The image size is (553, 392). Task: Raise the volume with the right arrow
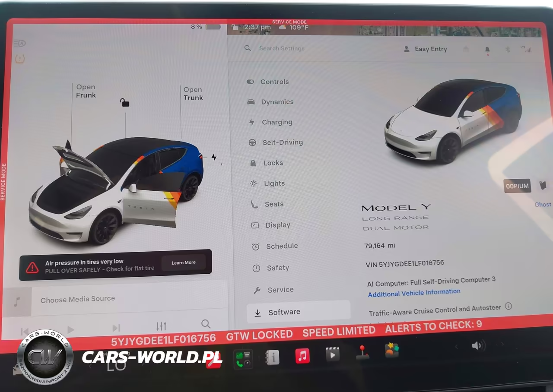point(502,345)
